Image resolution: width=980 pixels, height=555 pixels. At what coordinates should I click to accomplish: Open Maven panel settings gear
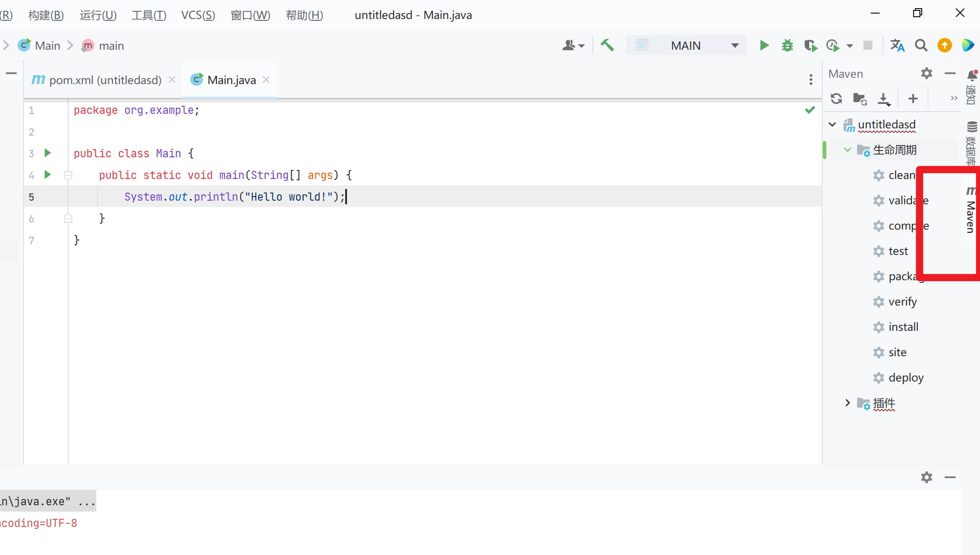point(927,74)
